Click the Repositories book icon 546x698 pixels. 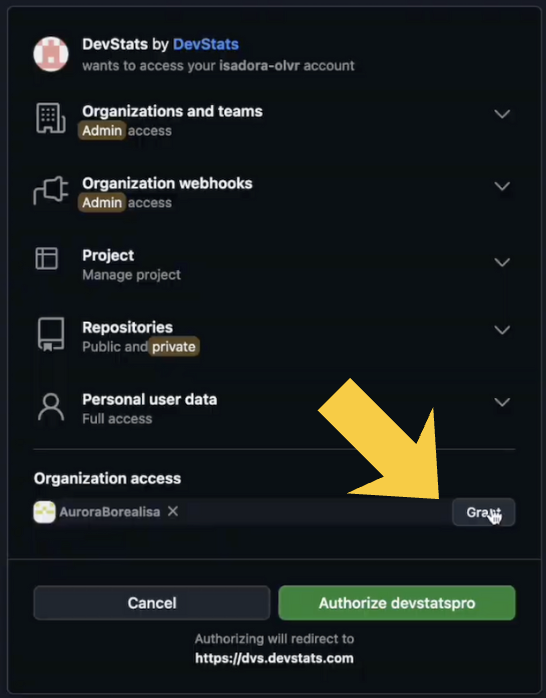51,334
